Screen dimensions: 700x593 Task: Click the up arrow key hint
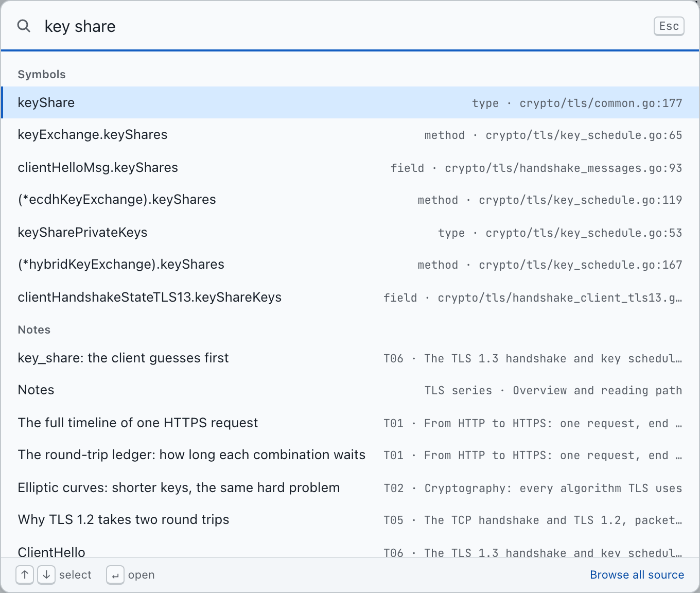coord(25,574)
